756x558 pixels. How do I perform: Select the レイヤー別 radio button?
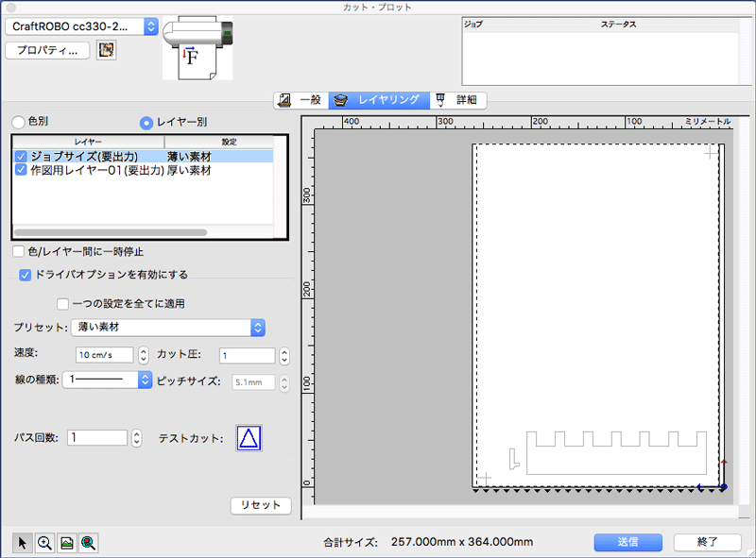pos(146,123)
